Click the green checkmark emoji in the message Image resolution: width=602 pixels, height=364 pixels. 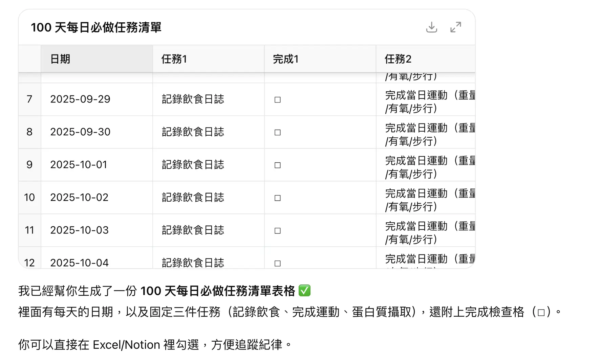click(304, 291)
